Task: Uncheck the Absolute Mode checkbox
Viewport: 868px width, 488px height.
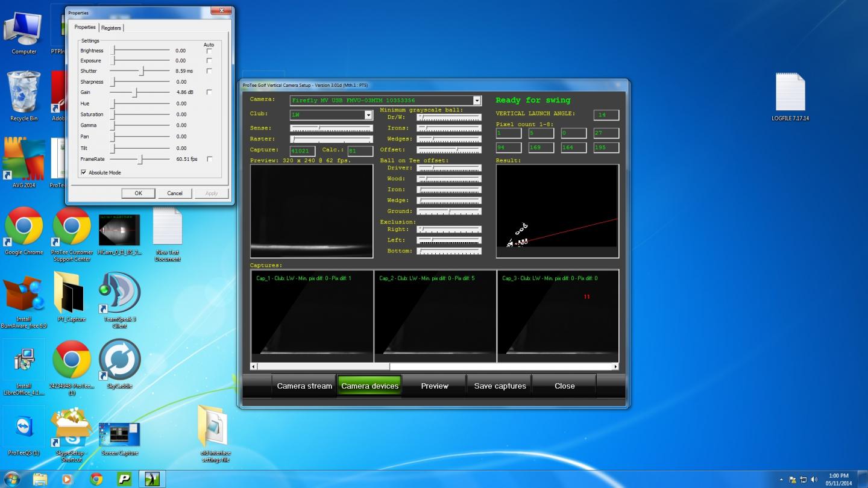Action: coord(83,172)
